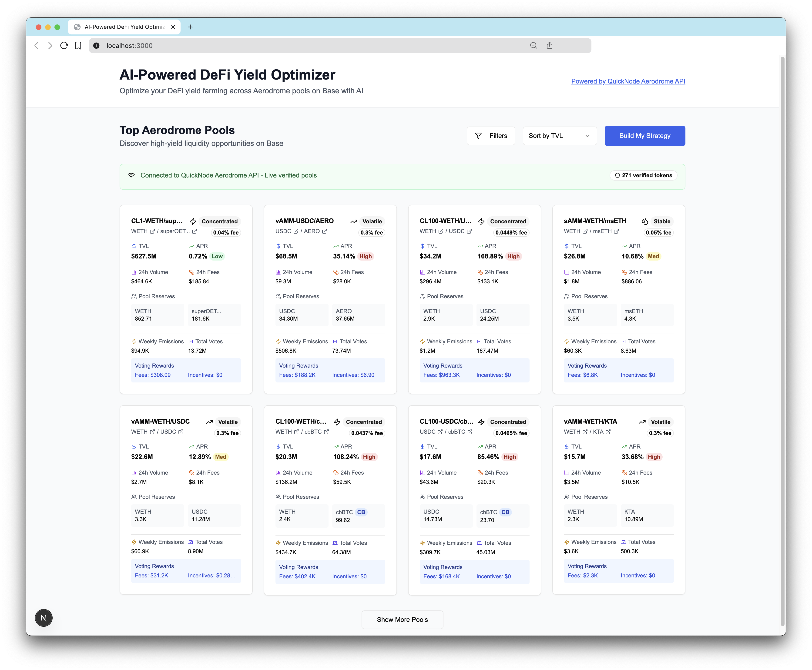Image resolution: width=812 pixels, height=670 pixels.
Task: Open the Filters funnel button
Action: (490, 136)
